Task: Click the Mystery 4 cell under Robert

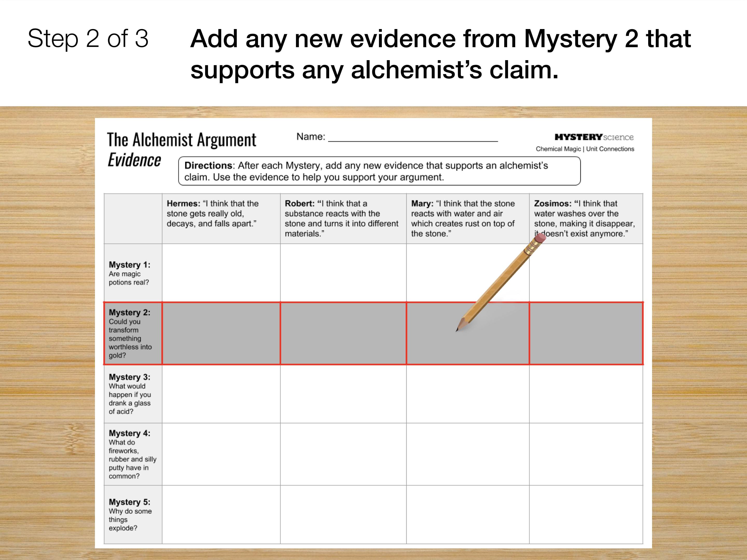Action: coord(343,454)
